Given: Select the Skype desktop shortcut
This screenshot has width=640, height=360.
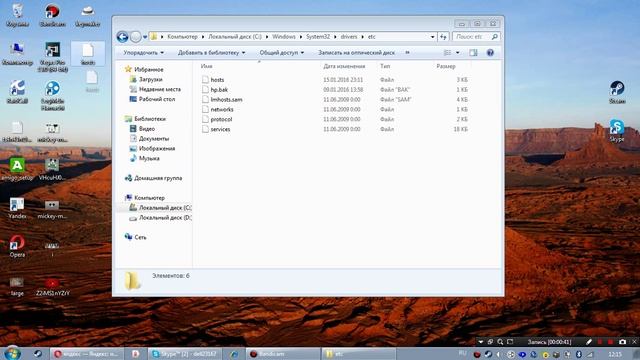Looking at the screenshot, I should click(617, 131).
